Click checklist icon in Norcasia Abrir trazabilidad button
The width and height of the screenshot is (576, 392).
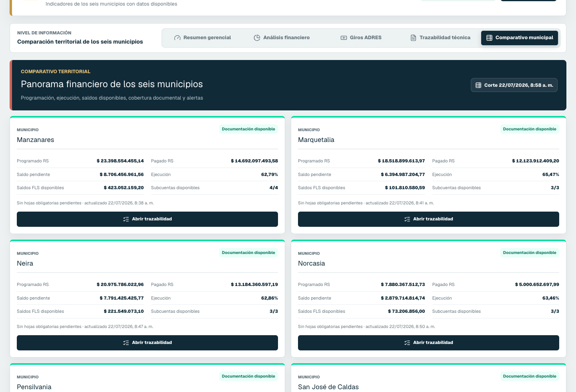coord(407,343)
